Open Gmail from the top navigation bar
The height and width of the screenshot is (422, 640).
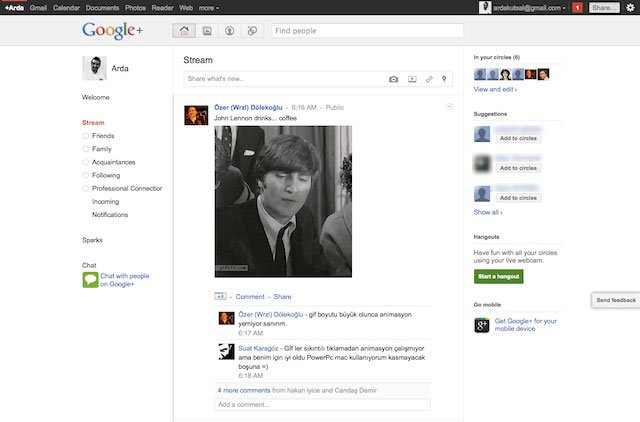tap(38, 7)
